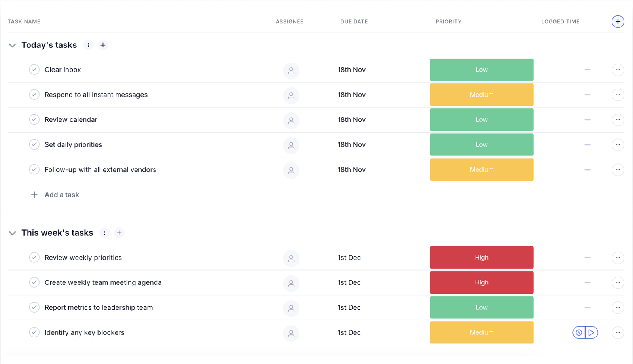Complete the Review weekly priorities task
This screenshot has width=633, height=364.
34,258
